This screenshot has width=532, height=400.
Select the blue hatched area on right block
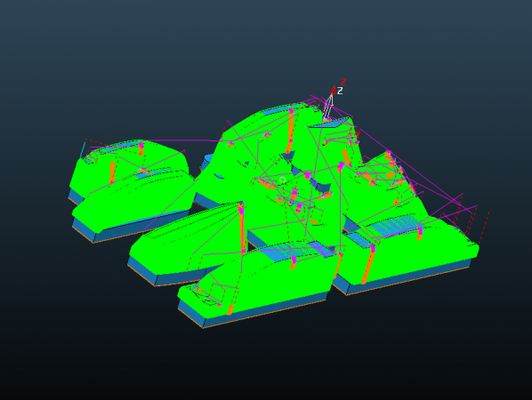393,224
